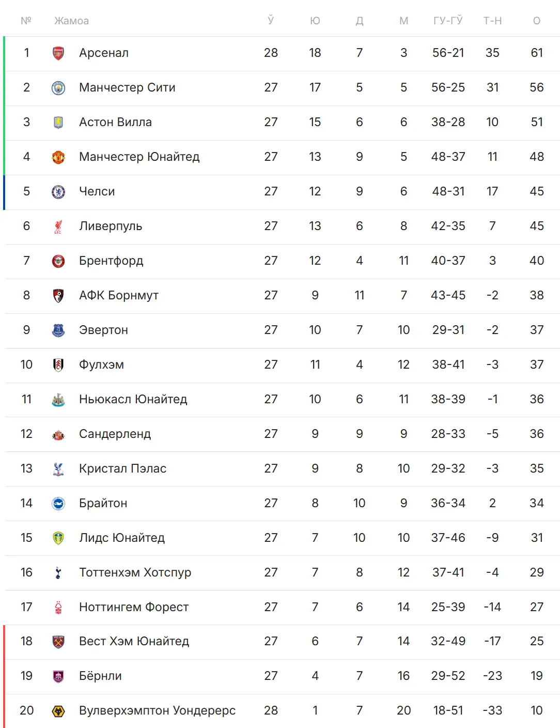Click the Chelsea crest icon
560x728 pixels.
(58, 192)
